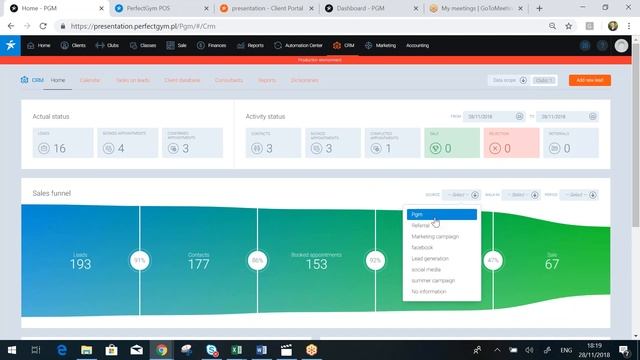
Task: Click the Booked appointments 153 funnel segment
Action: pos(316,260)
